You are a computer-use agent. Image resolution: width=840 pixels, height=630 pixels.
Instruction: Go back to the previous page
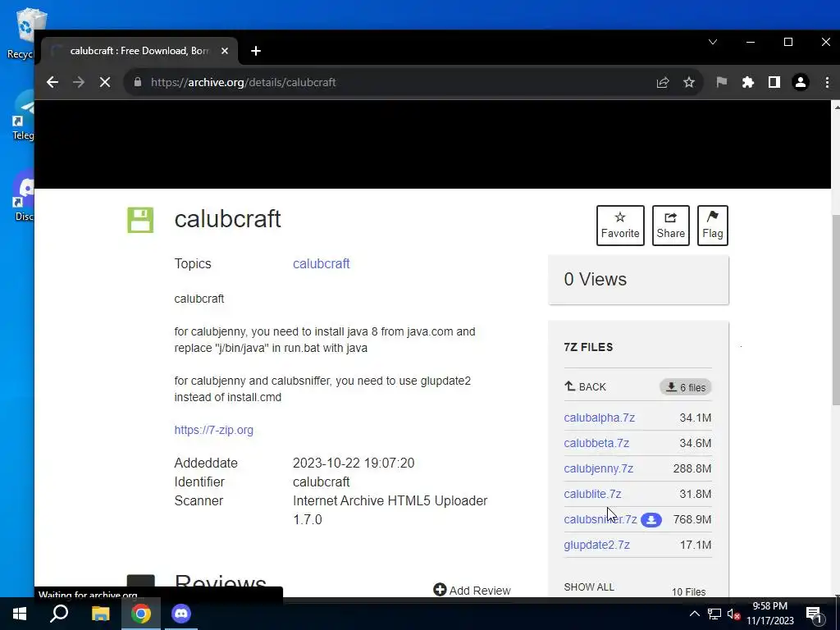point(52,82)
